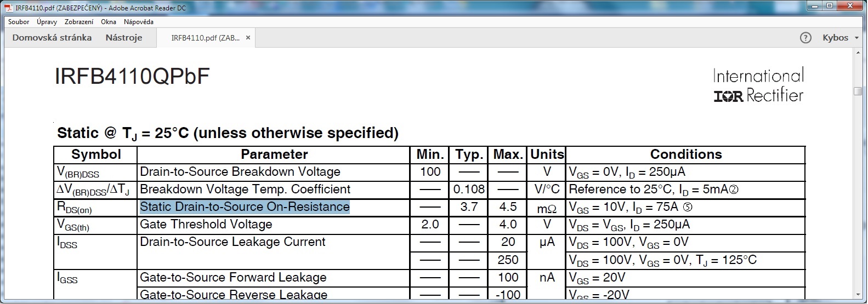Select the IRFB4110.pdf document tab

[205, 38]
